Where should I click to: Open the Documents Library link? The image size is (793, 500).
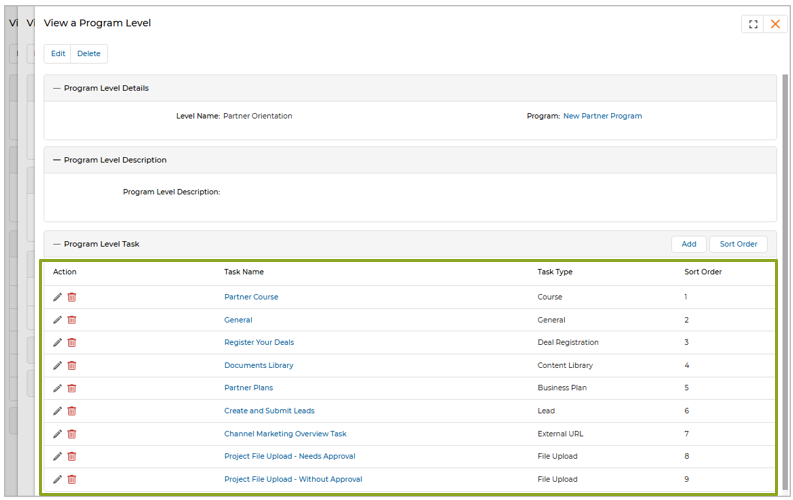tap(258, 366)
